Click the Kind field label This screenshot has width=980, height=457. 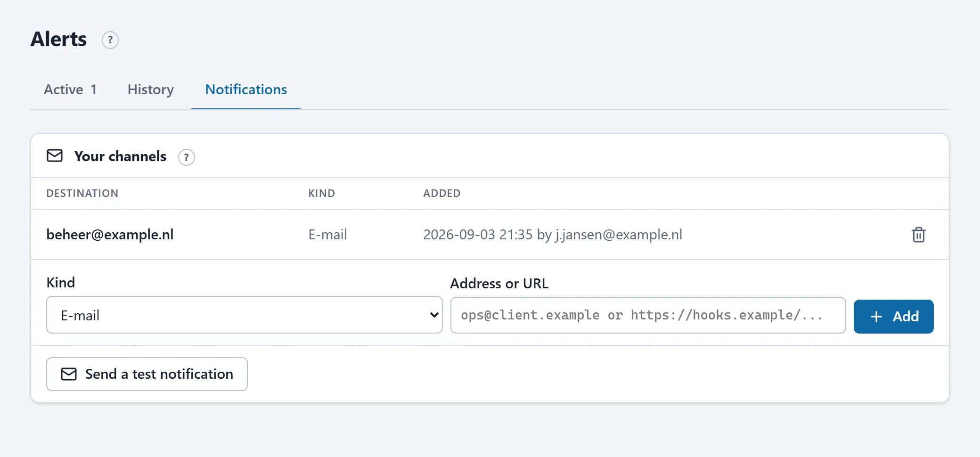click(x=61, y=283)
